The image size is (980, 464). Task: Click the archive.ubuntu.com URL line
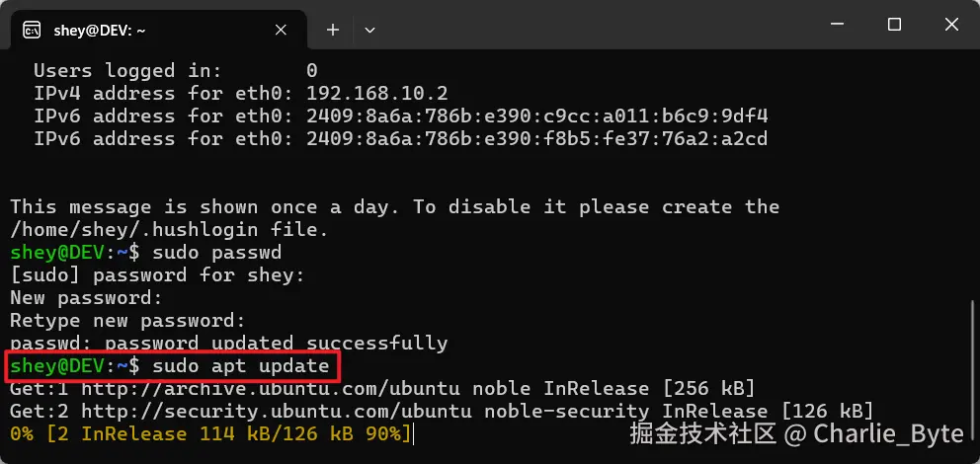pyautogui.click(x=382, y=389)
